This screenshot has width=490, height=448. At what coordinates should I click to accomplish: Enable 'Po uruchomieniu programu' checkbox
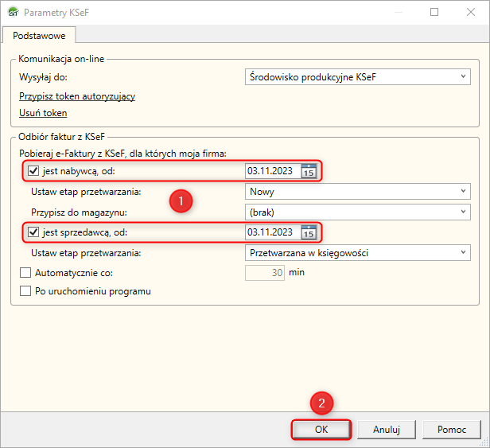tap(25, 290)
